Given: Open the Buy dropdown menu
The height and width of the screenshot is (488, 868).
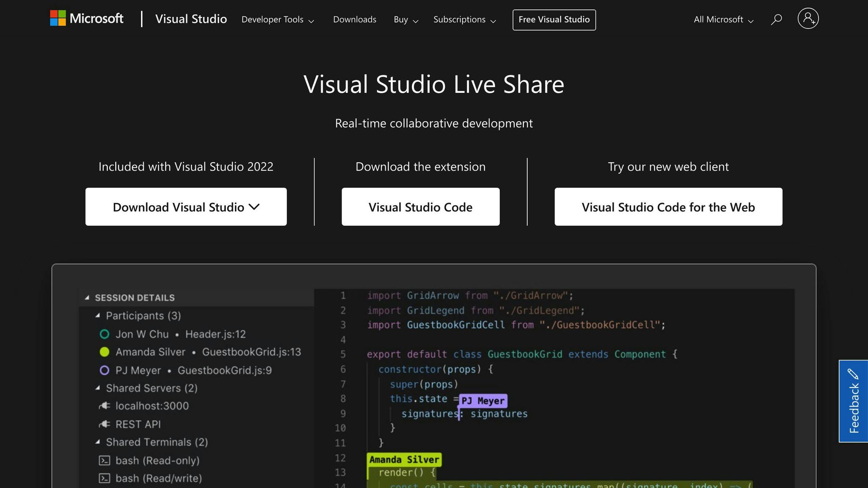Looking at the screenshot, I should pos(406,19).
